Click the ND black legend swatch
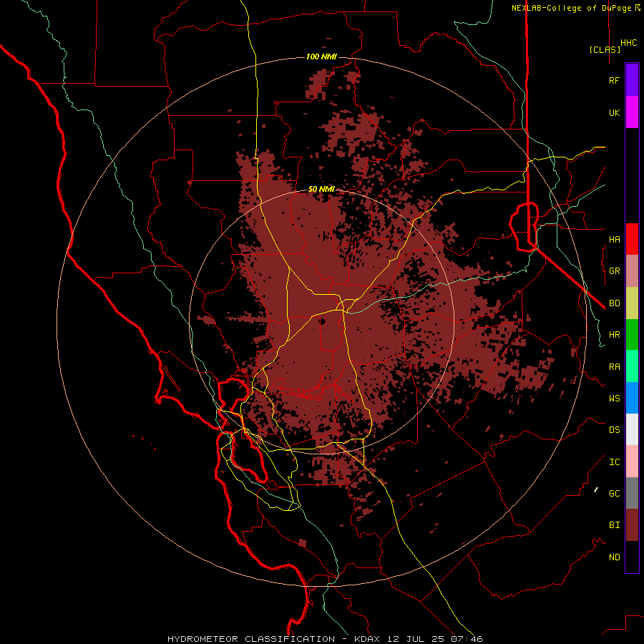This screenshot has width=644, height=644. coord(632,557)
